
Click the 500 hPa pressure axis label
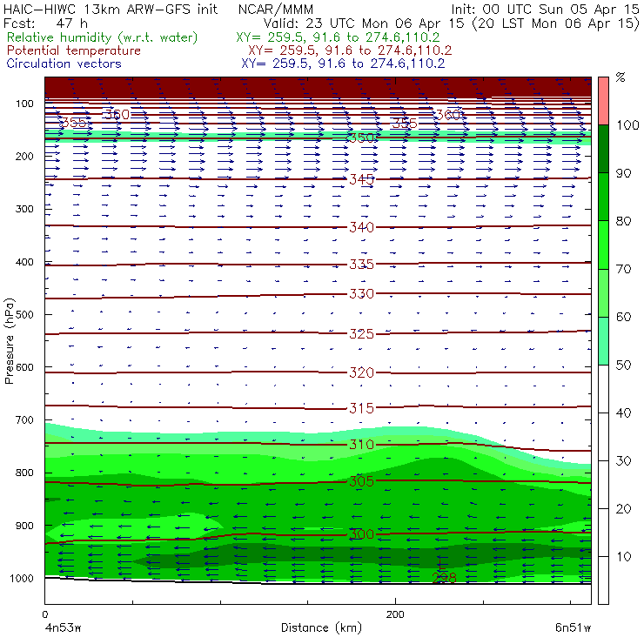tap(24, 315)
